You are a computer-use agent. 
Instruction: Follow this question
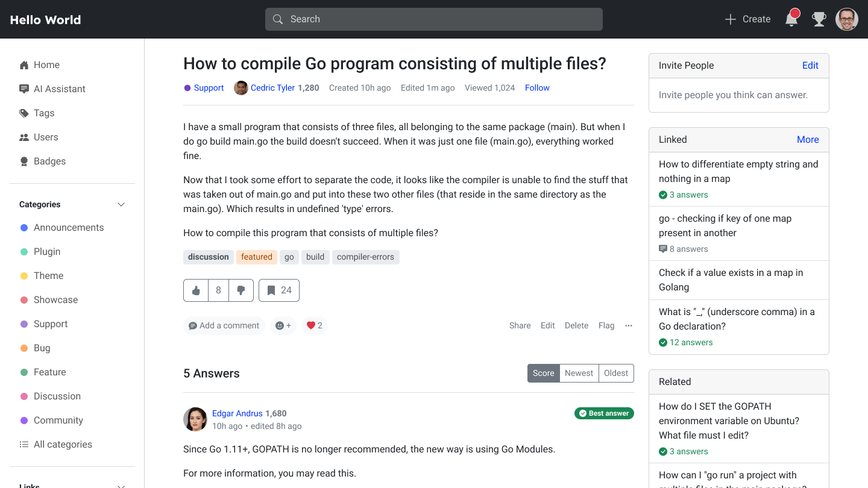click(537, 88)
